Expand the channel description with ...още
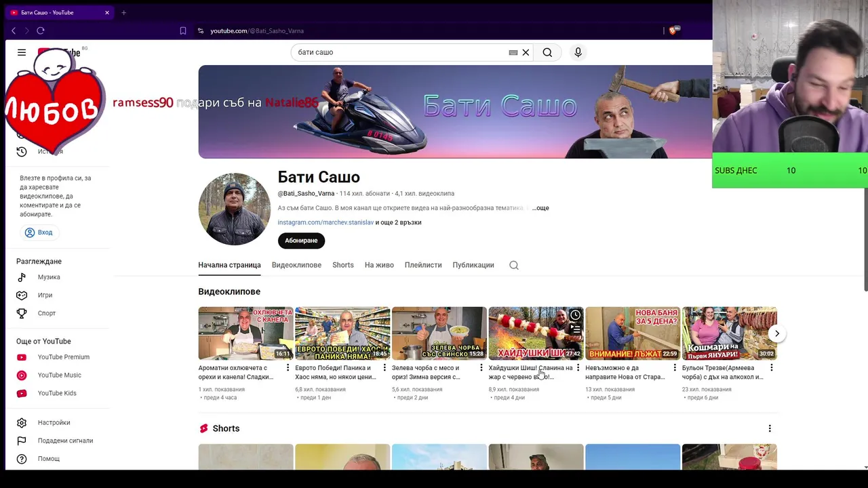The width and height of the screenshot is (868, 488). [540, 208]
